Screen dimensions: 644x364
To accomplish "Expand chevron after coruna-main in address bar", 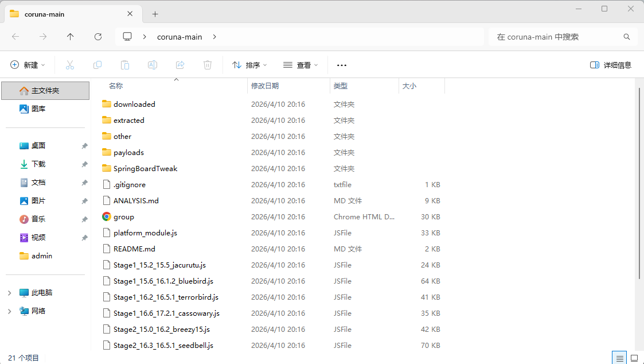I will 214,37.
